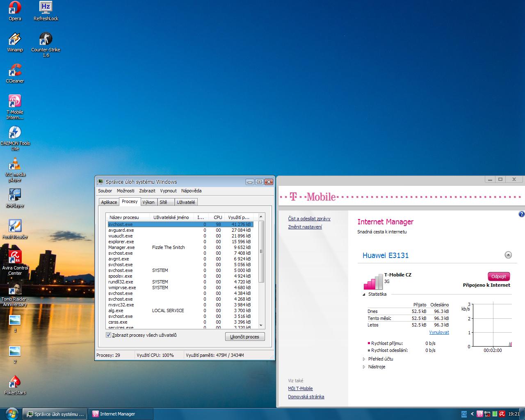
Task: Select the Counter-Strike 1.6 shortcut
Action: pos(46,40)
